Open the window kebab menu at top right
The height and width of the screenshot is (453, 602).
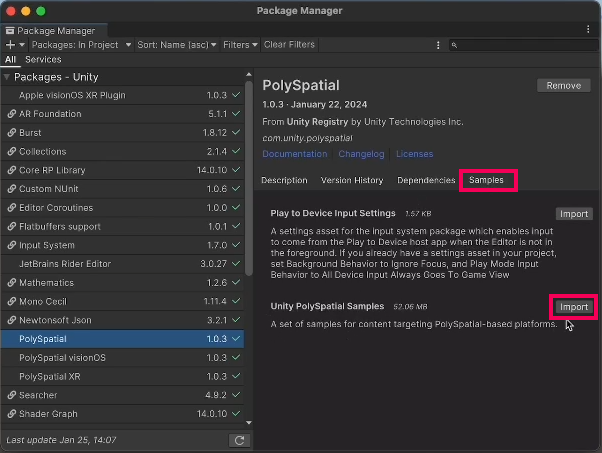[x=590, y=30]
